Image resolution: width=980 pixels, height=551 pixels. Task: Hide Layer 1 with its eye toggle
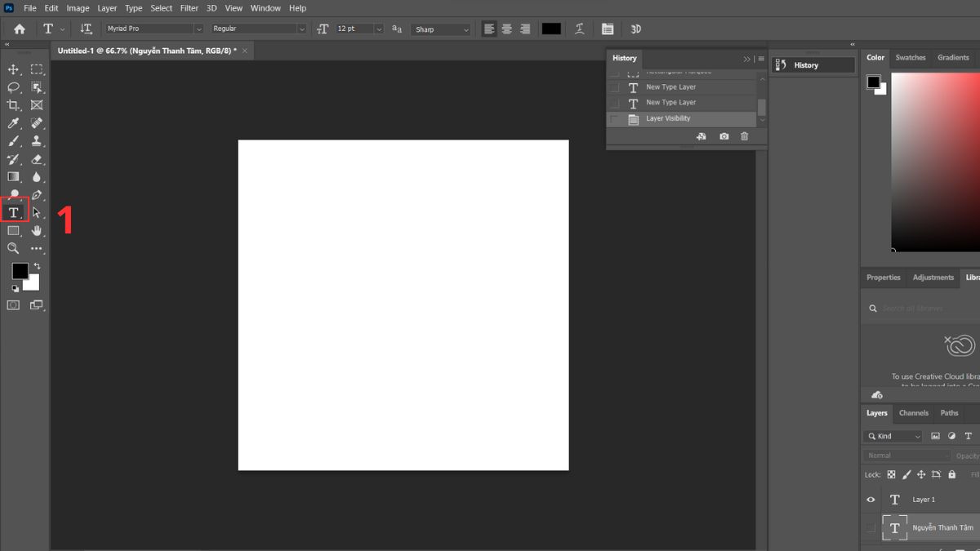click(871, 499)
